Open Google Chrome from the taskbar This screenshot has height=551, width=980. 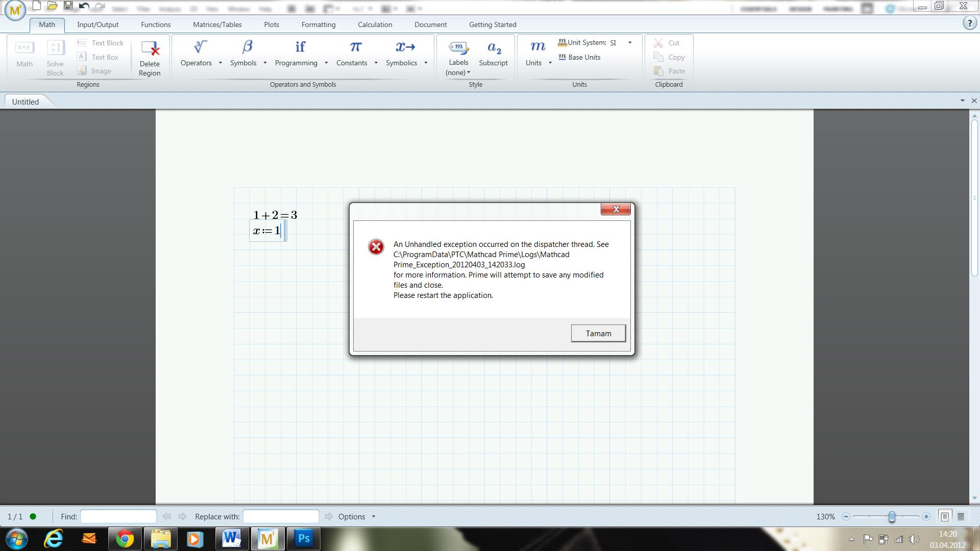point(125,538)
